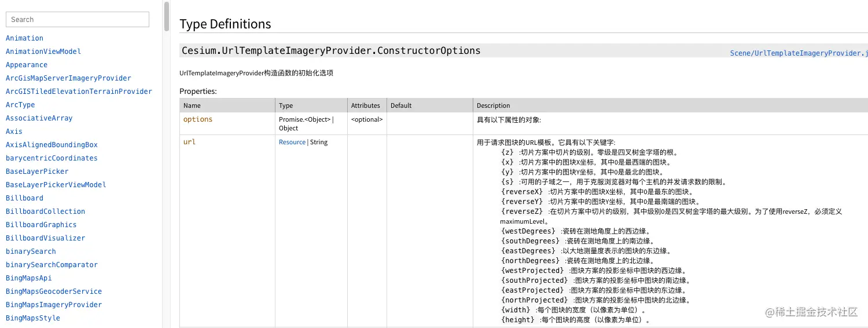Click the Cesium.UrlTemplateImageryProvider.ConstructorOptions title
This screenshot has width=868, height=328.
[x=331, y=51]
